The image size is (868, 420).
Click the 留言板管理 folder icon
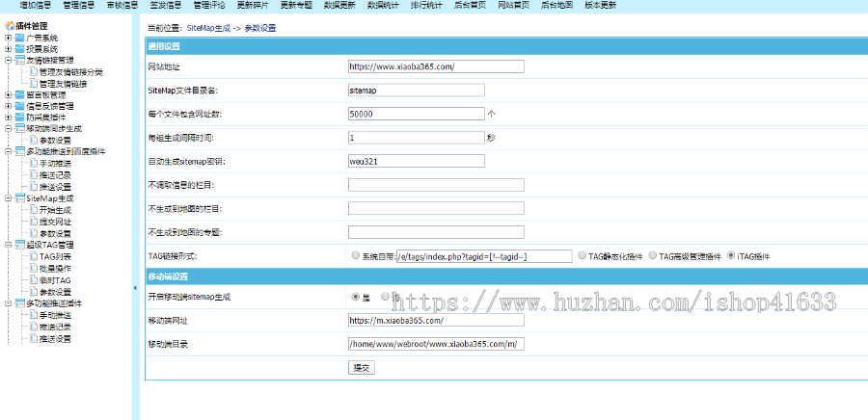pos(20,95)
